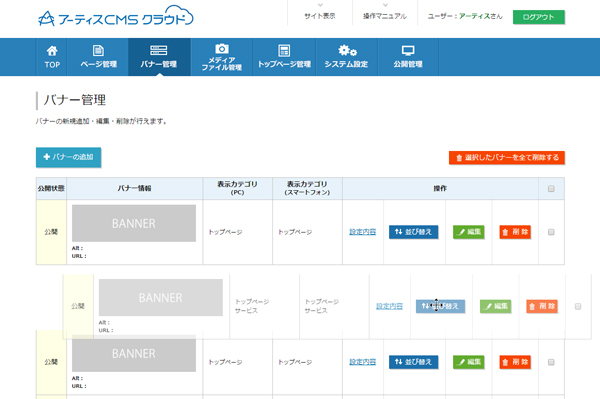Screen dimensions: 600x399
Task: Click the 操作 column header
Action: [x=440, y=188]
